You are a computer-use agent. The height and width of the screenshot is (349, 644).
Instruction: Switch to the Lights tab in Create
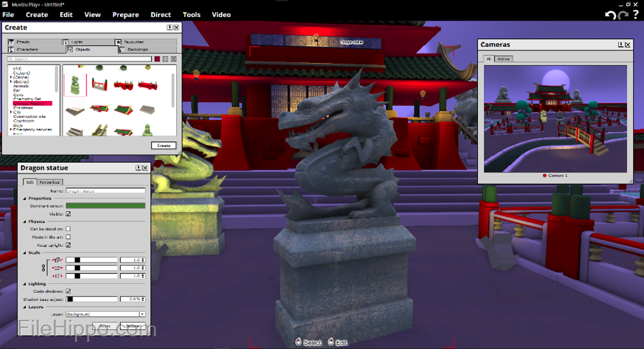pos(88,42)
